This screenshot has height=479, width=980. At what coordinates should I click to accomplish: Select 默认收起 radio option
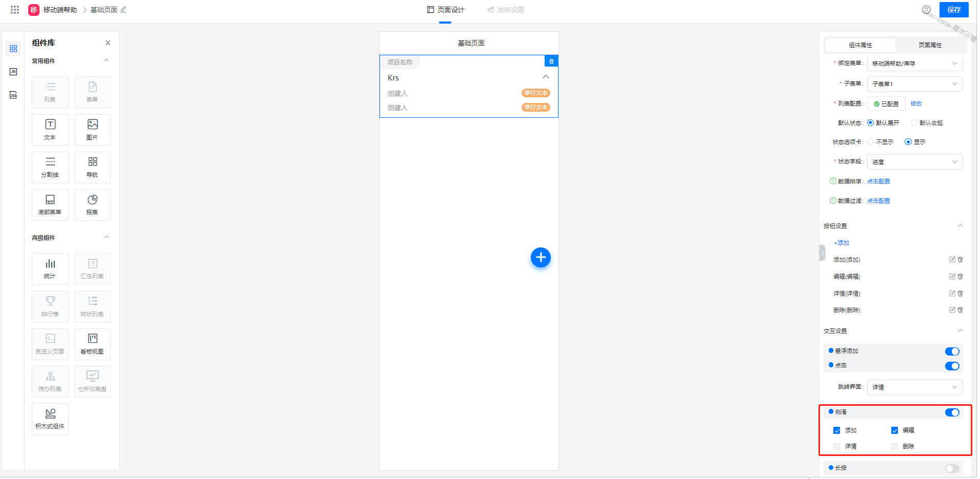point(914,123)
